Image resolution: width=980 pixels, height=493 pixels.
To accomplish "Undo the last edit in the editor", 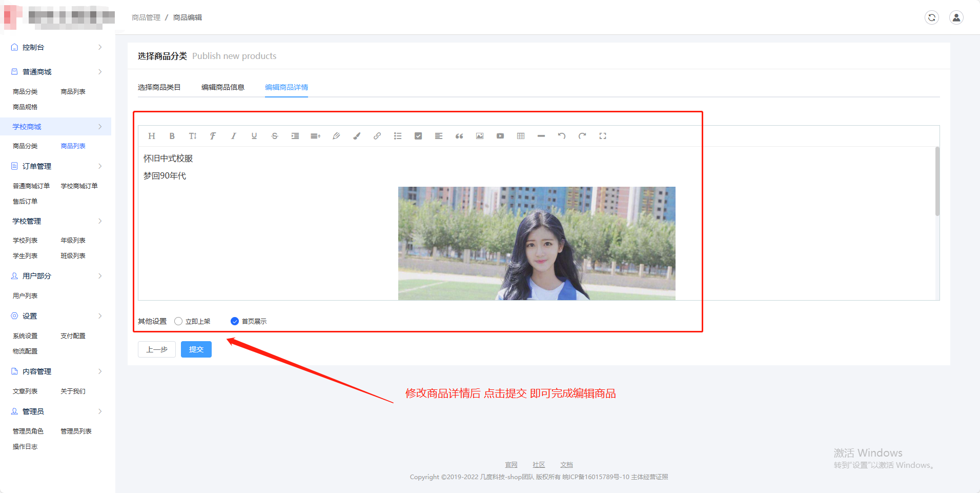I will click(x=562, y=135).
